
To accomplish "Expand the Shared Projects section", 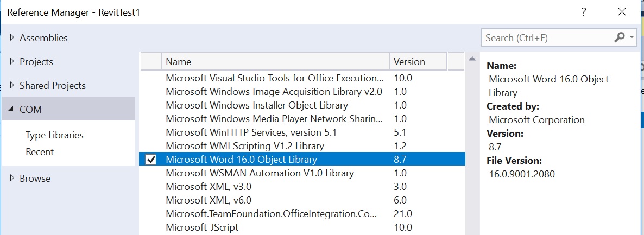I will coord(12,86).
